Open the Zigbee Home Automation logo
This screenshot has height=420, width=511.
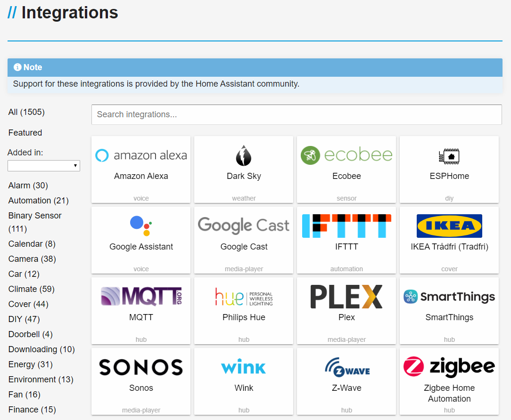pos(449,367)
